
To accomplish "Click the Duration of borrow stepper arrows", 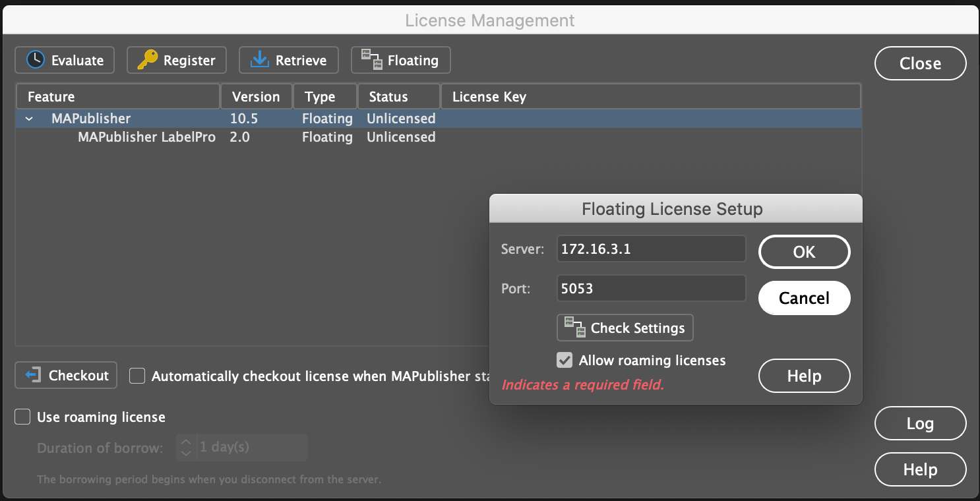I will tap(186, 448).
